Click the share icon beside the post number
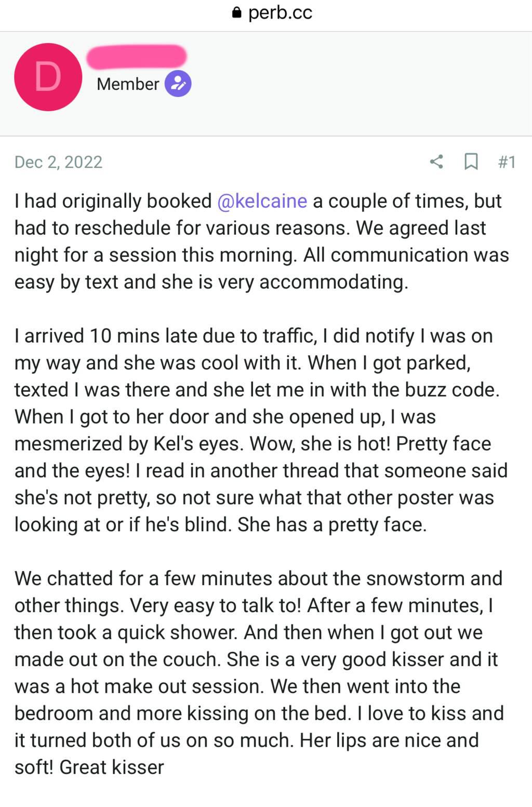 click(436, 162)
